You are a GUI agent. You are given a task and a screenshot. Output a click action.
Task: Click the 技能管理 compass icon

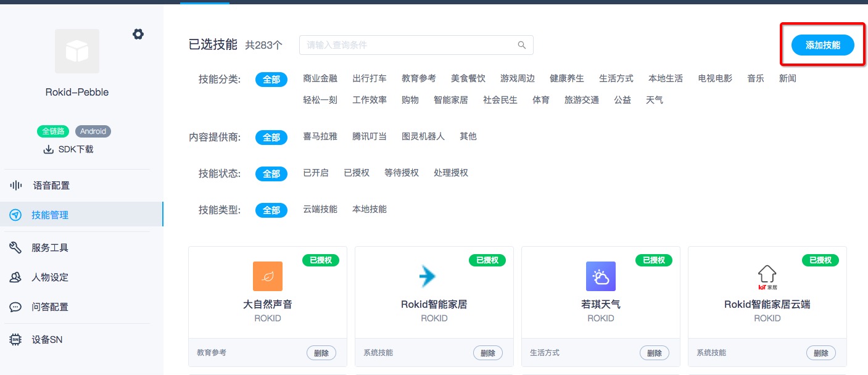coord(15,215)
